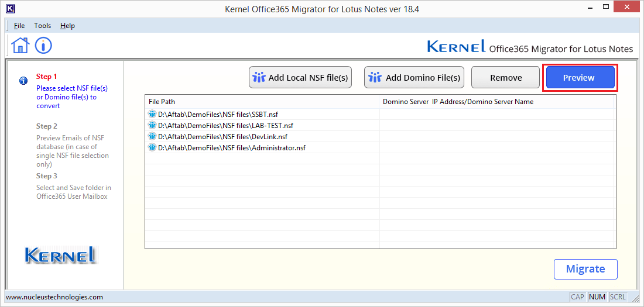Click the NUM status bar indicator
Viewport: 644px width, 307px height.
click(x=597, y=296)
